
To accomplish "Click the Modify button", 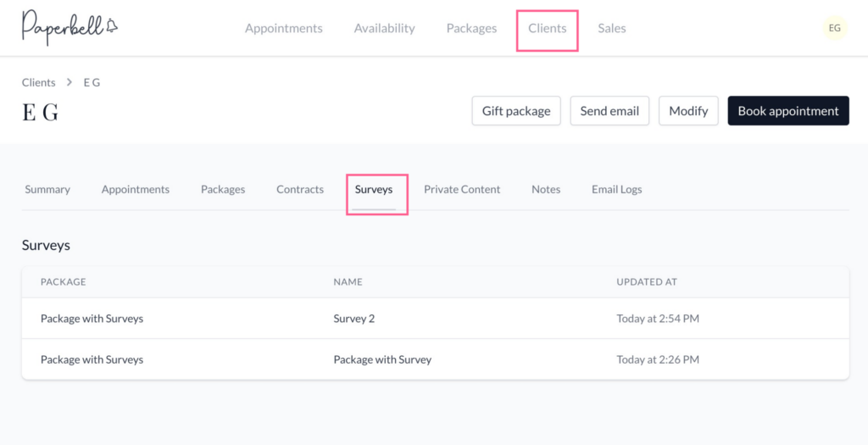I will click(x=688, y=111).
